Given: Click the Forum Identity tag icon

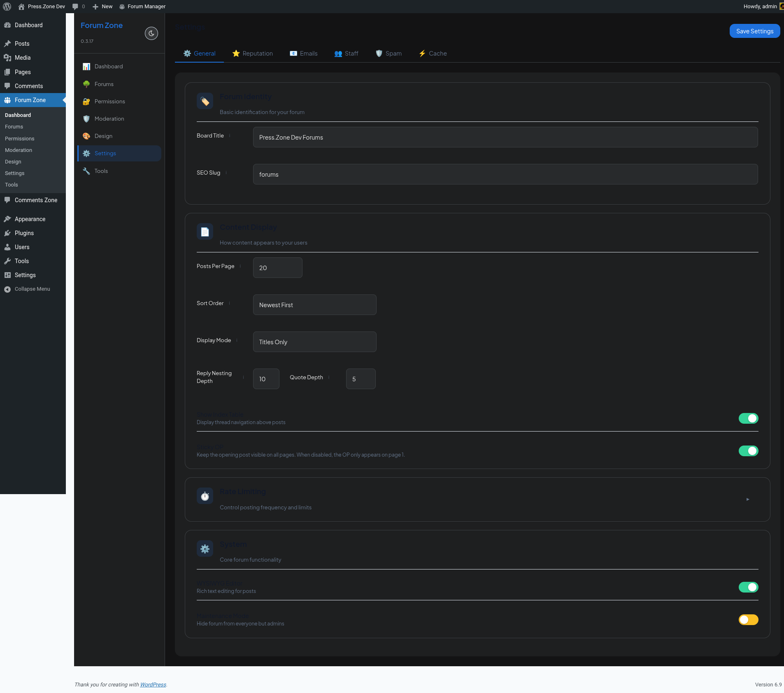Looking at the screenshot, I should pos(205,101).
